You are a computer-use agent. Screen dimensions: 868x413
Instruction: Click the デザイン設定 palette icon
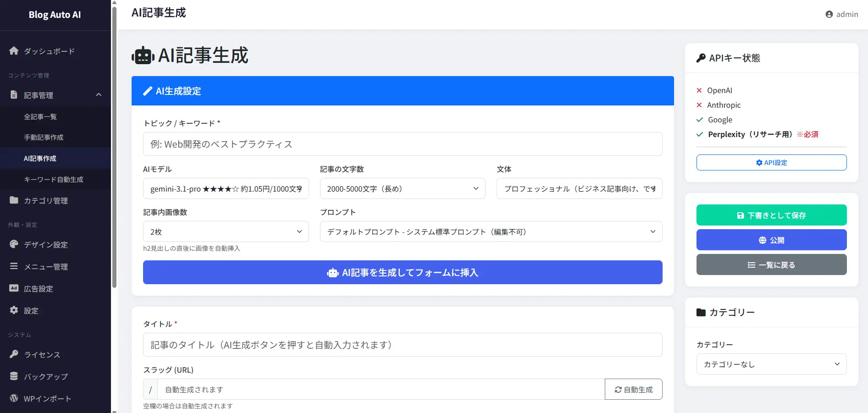tap(14, 244)
